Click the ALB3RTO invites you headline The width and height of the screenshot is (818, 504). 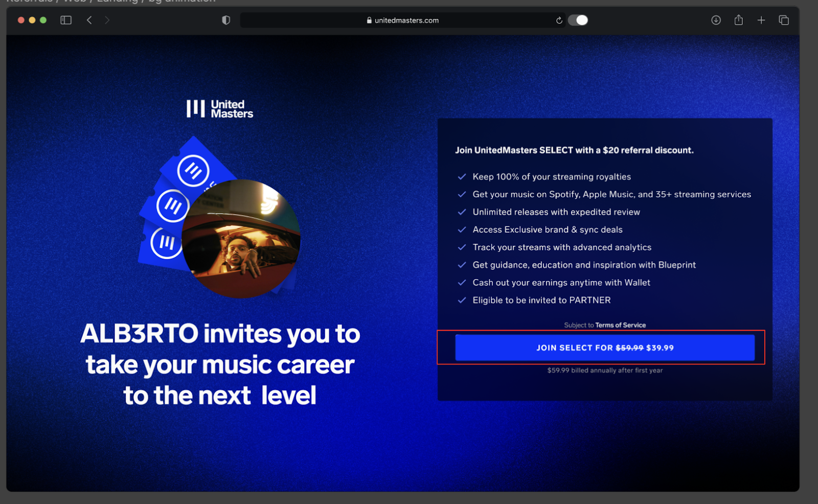[x=220, y=364]
